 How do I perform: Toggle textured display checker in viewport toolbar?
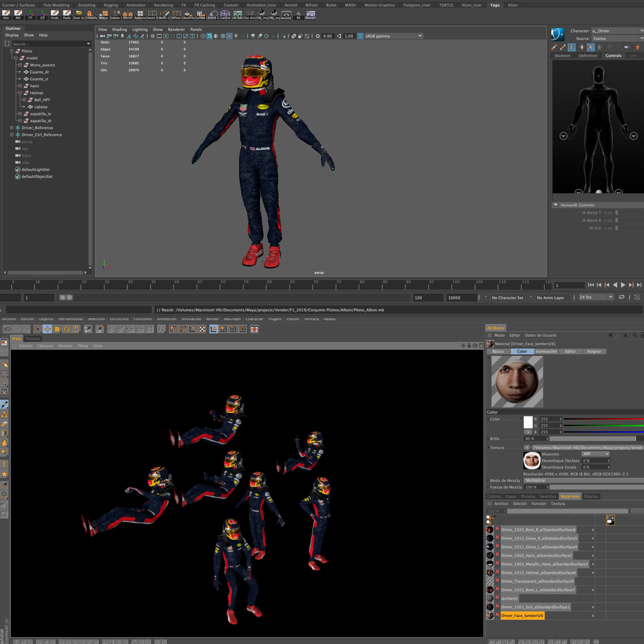tap(229, 36)
